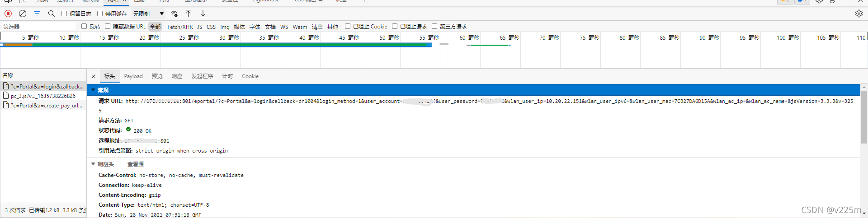Switch to the 标头 tab
Image resolution: width=868 pixels, height=218 pixels.
click(x=109, y=76)
